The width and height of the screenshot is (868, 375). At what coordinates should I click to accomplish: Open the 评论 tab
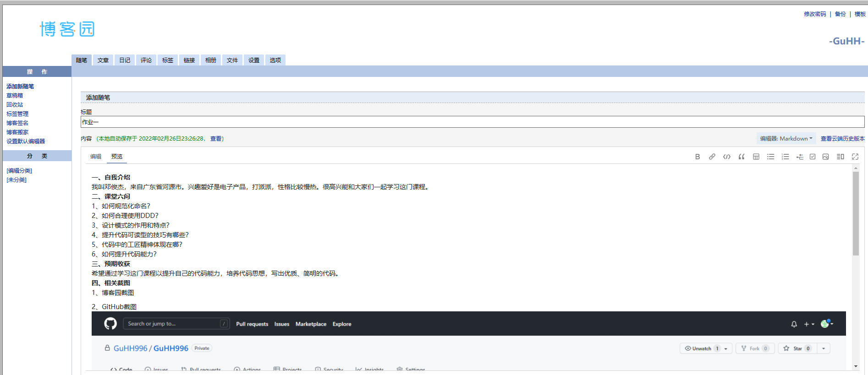[146, 60]
